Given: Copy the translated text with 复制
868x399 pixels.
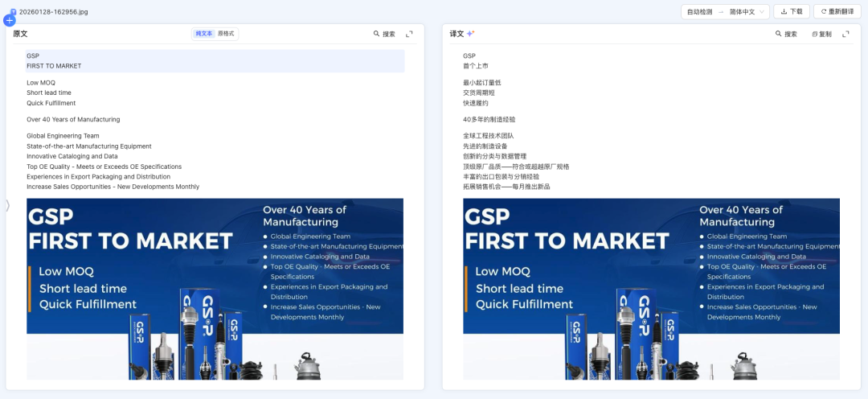Looking at the screenshot, I should point(821,34).
